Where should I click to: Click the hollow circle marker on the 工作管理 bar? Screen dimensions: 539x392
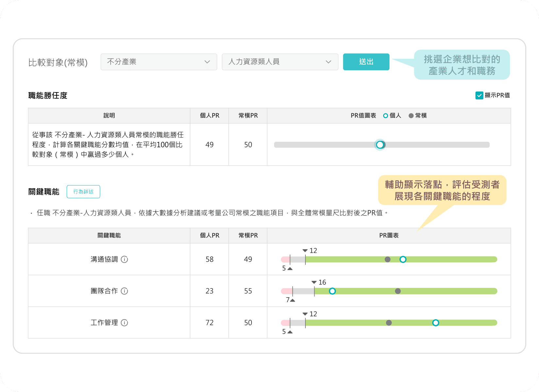pyautogui.click(x=436, y=323)
